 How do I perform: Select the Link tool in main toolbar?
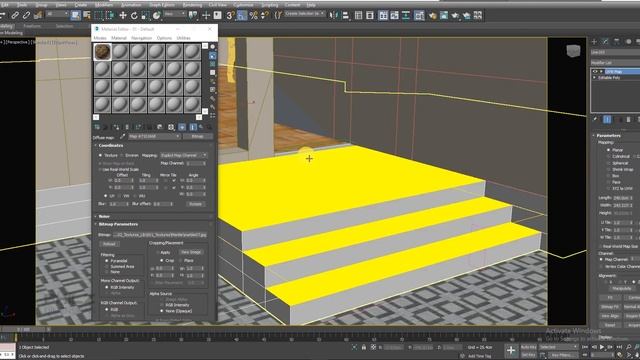tap(15, 16)
